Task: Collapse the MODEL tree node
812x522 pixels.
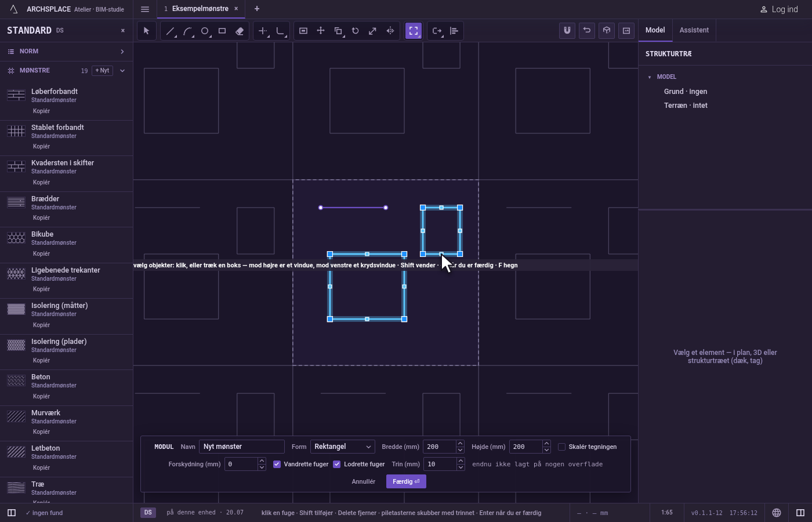Action: pos(650,77)
